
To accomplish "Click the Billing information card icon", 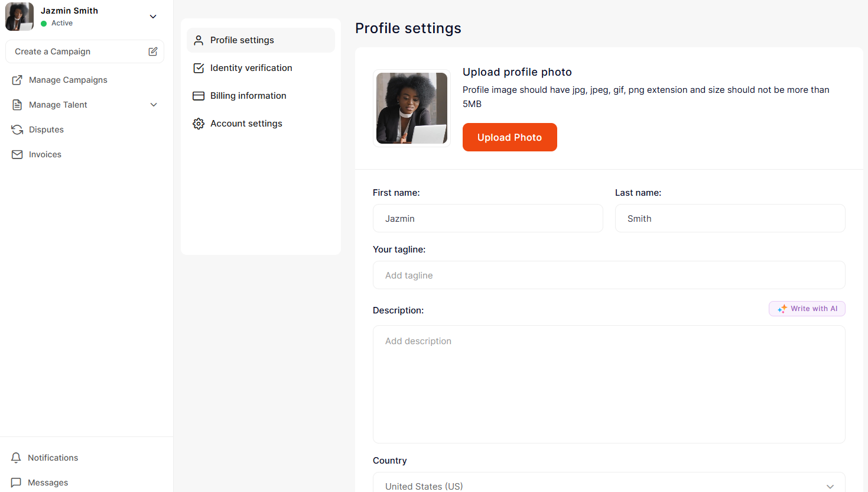I will pos(199,96).
